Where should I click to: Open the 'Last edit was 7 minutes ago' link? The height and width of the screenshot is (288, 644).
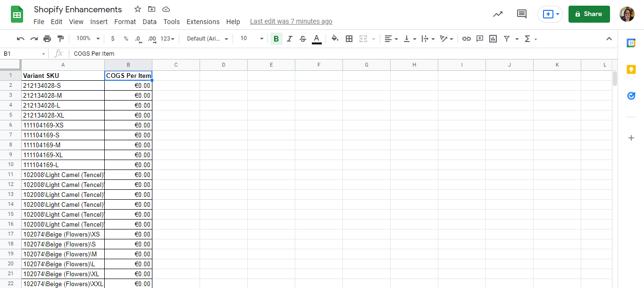[291, 21]
